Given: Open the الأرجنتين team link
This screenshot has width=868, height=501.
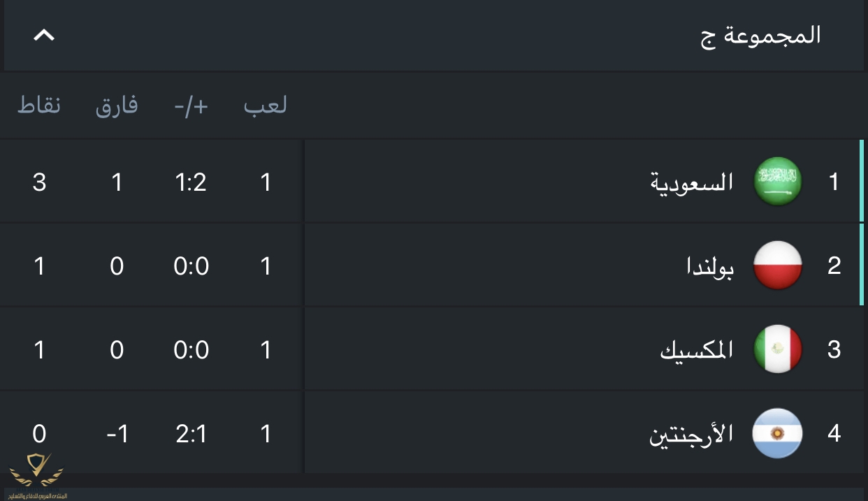Looking at the screenshot, I should [x=692, y=434].
